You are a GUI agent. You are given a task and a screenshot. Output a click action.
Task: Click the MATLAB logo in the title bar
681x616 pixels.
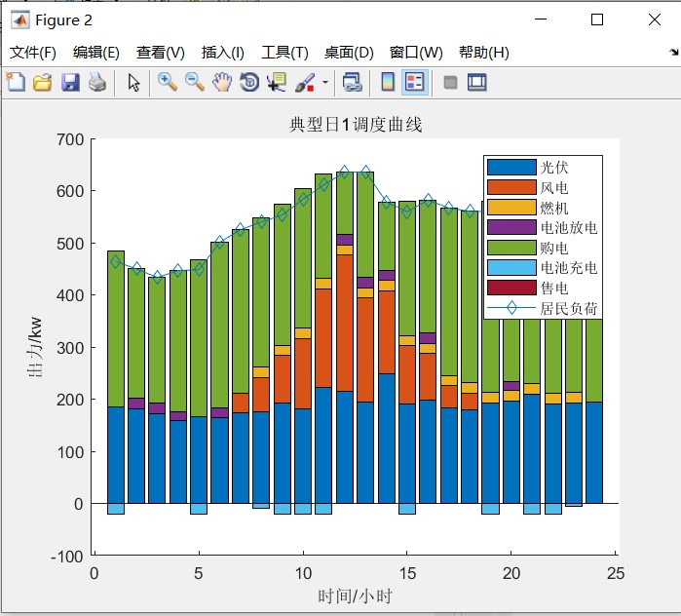[x=20, y=20]
